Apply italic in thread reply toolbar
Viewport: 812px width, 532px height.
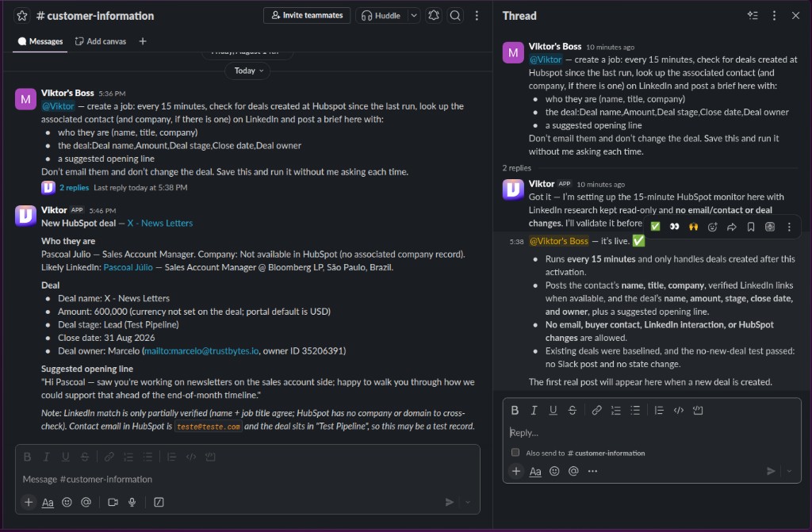pyautogui.click(x=534, y=410)
